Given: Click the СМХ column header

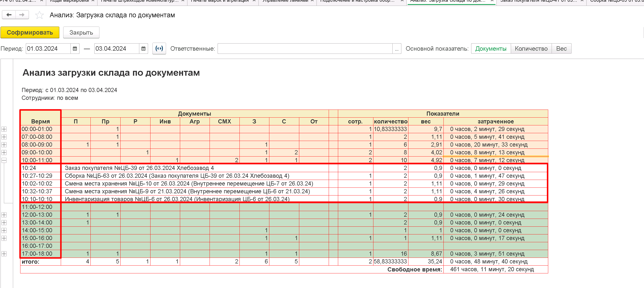Looking at the screenshot, I should (224, 121).
